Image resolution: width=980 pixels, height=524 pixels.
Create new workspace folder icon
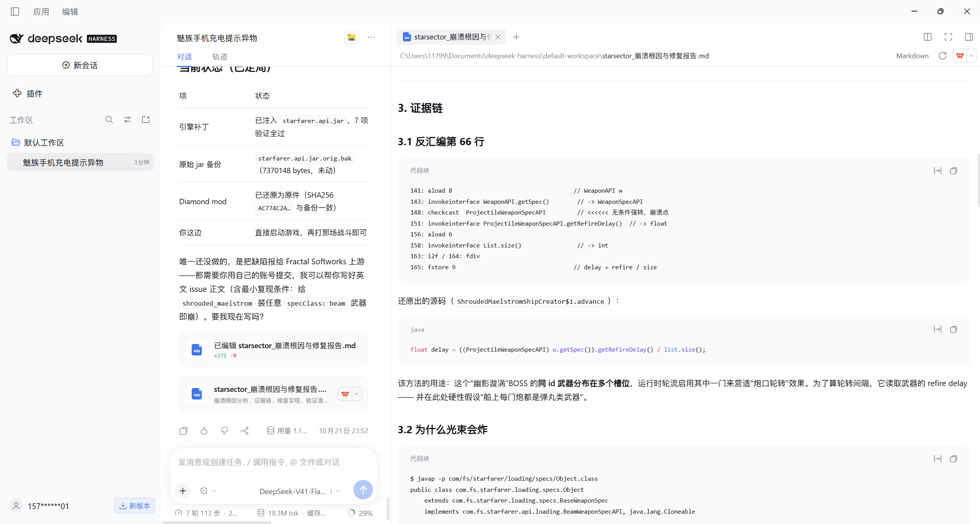tap(146, 120)
